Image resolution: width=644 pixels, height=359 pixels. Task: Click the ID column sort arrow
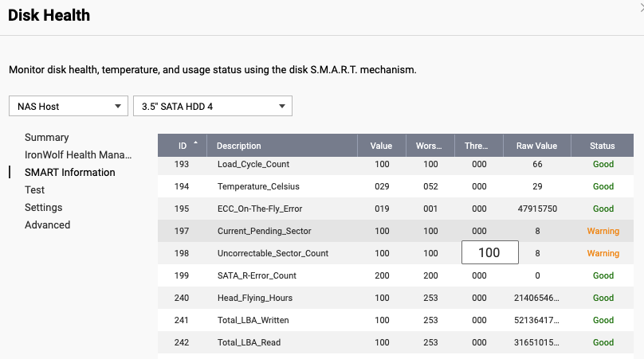(196, 144)
